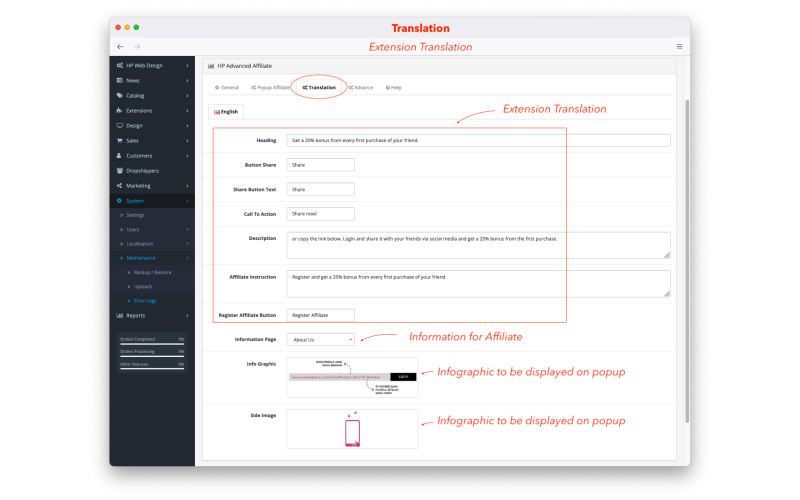This screenshot has height=500, width=800.
Task: Click the HP Advanced Affiliate panel title
Action: (x=244, y=66)
